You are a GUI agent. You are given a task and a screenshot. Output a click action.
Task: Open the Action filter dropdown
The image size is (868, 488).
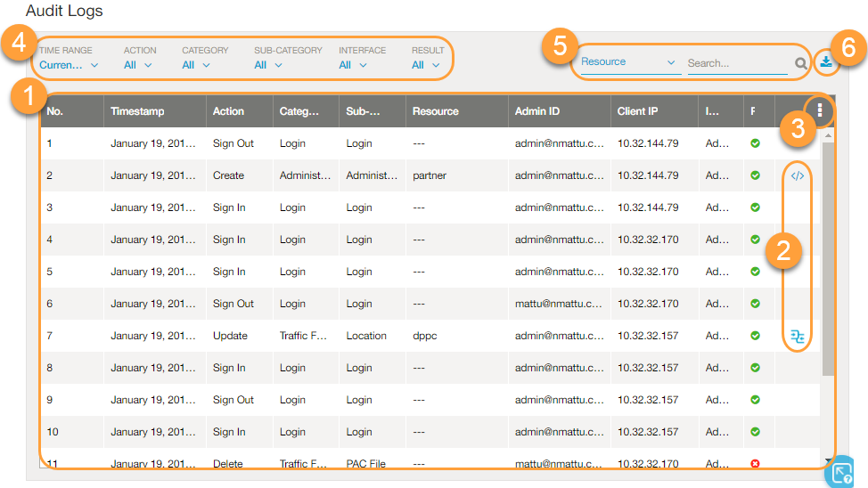point(137,65)
